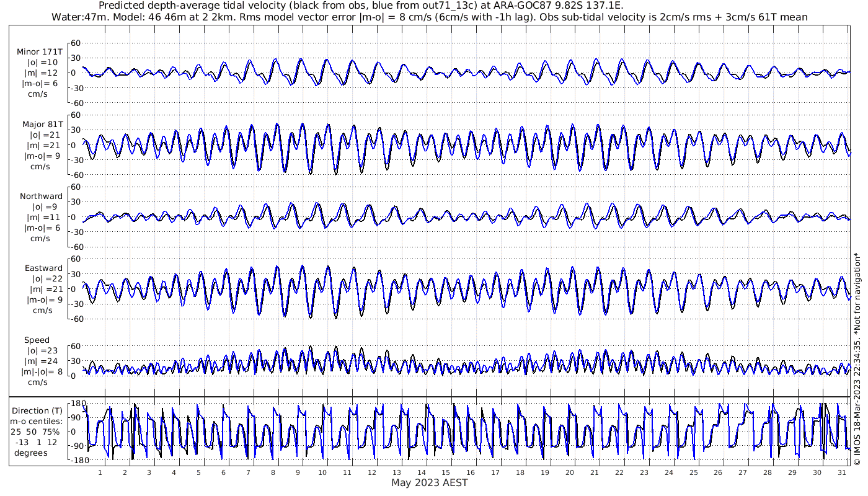Click the 'Predicted depth-average tidal velocity' title line

click(x=361, y=6)
